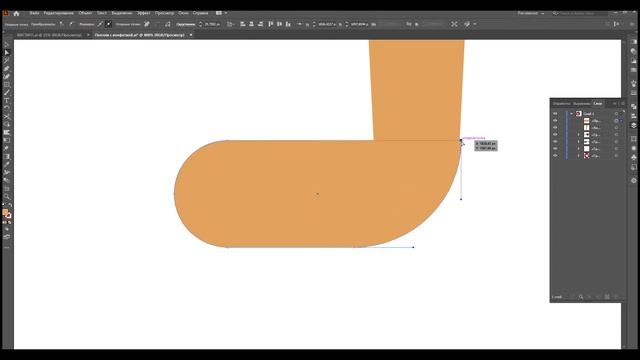Click the vertical align center icon
The width and height of the screenshot is (640, 360).
tap(280, 24)
